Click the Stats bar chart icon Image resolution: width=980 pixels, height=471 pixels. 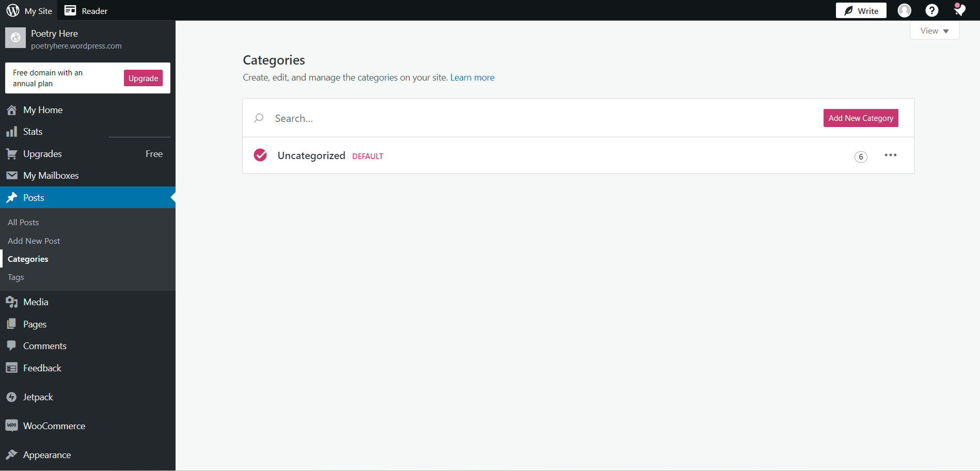pyautogui.click(x=11, y=132)
